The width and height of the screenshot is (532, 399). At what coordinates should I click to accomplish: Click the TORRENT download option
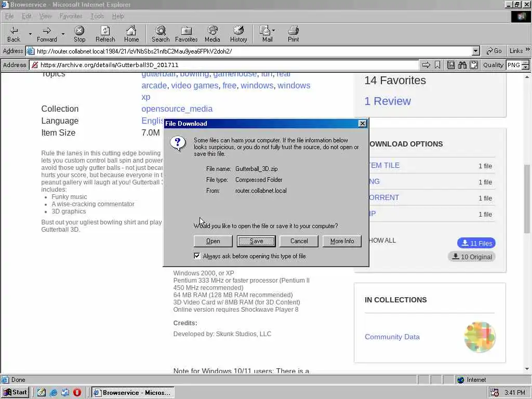point(384,197)
